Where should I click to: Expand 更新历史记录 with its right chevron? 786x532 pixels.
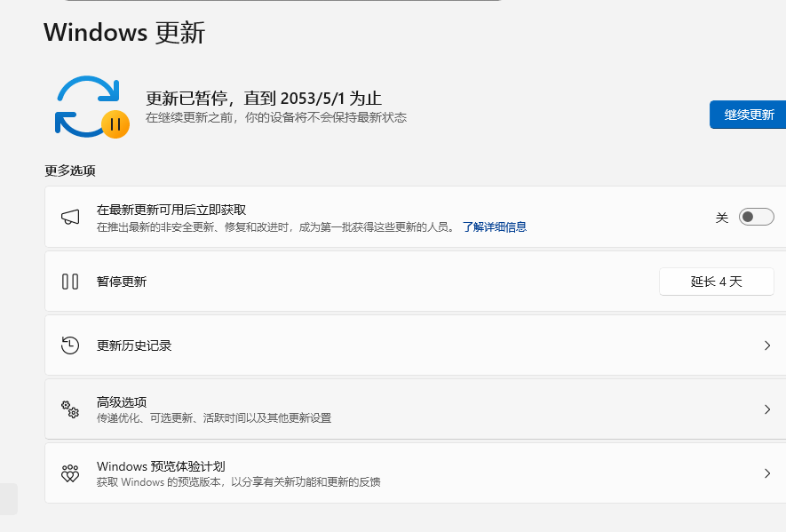(767, 345)
